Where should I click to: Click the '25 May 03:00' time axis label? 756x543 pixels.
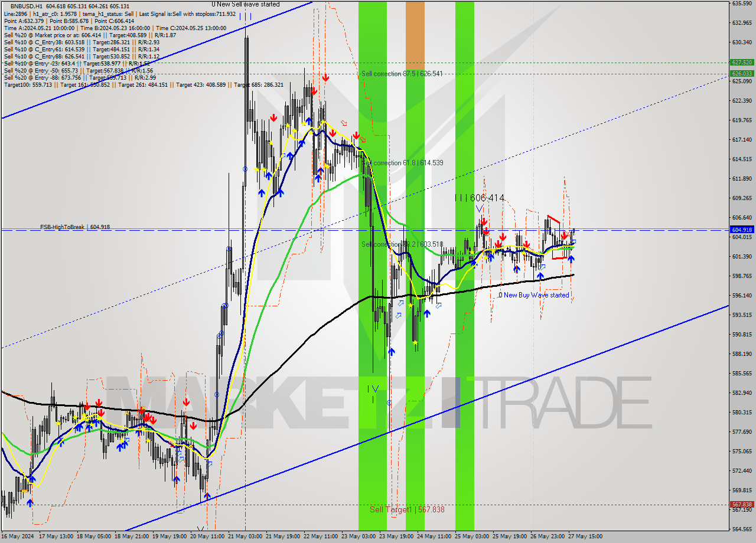472,537
